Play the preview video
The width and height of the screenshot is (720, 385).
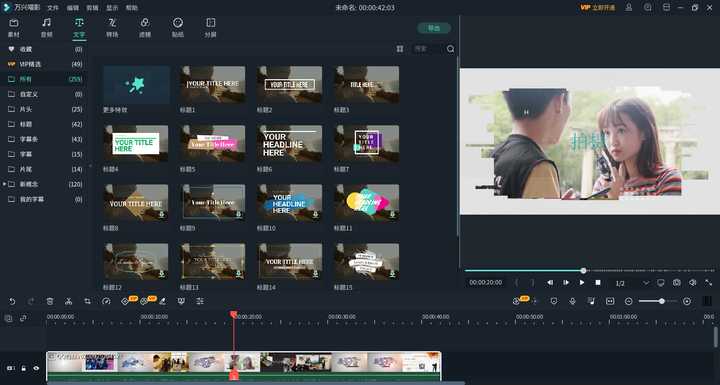click(582, 283)
